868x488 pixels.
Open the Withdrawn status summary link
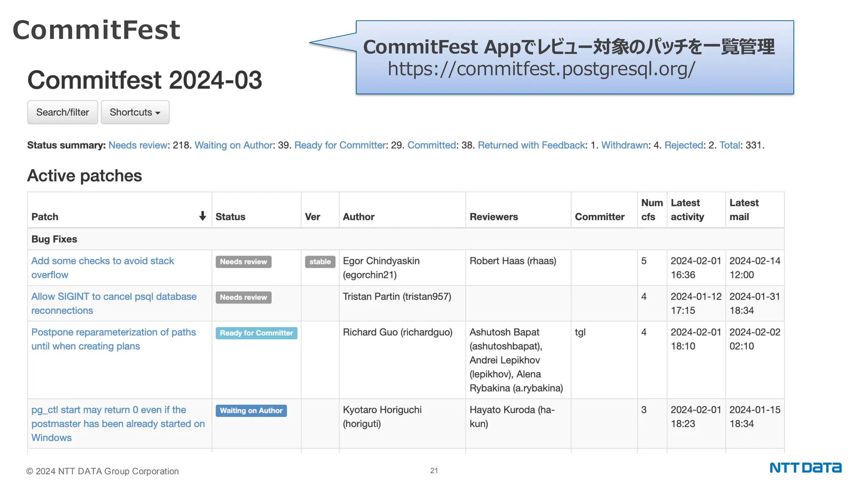tap(624, 145)
